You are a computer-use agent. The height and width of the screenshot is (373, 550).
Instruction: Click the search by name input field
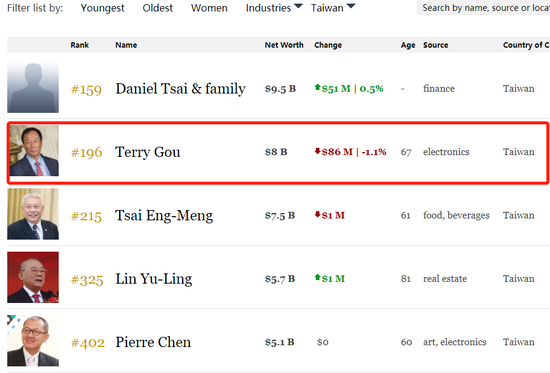coord(483,8)
